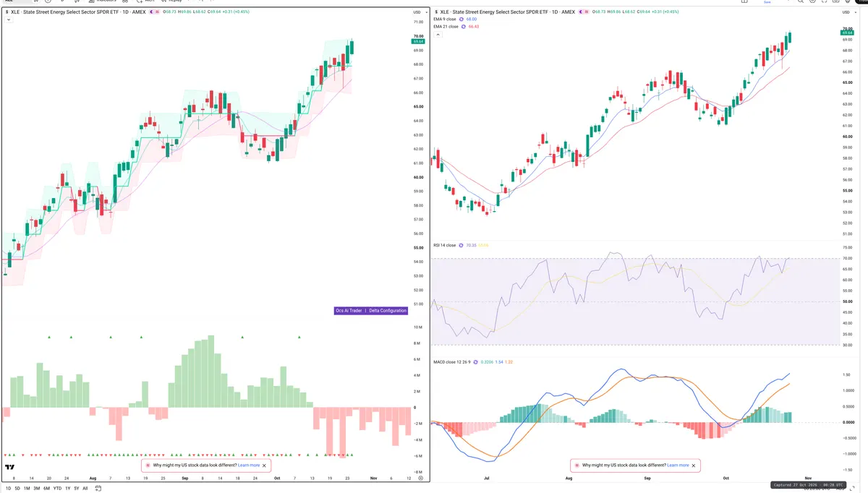
Task: Switch to the YTD date range
Action: tap(57, 488)
